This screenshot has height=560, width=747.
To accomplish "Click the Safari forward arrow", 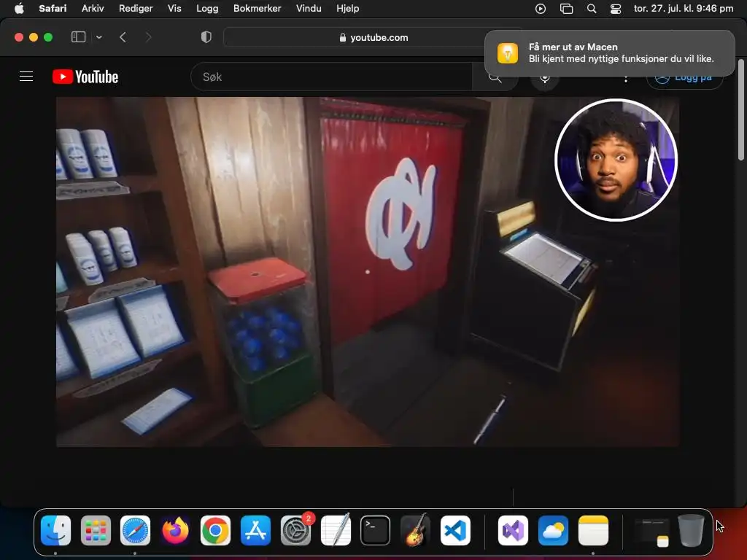I will point(148,37).
